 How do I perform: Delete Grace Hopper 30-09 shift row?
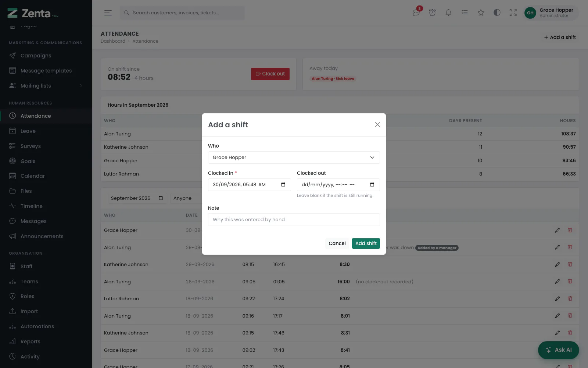coord(570,230)
